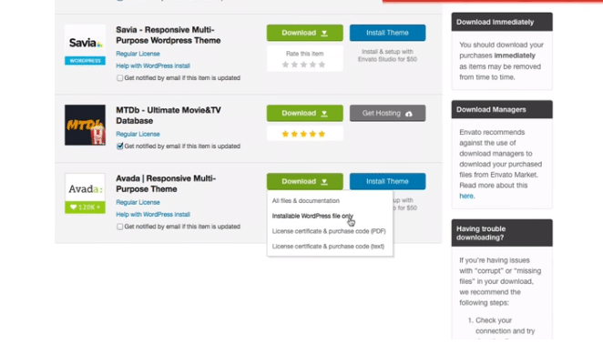Open Help with WordPress Install link under Avada
Image resolution: width=603 pixels, height=364 pixels.
[x=153, y=215]
